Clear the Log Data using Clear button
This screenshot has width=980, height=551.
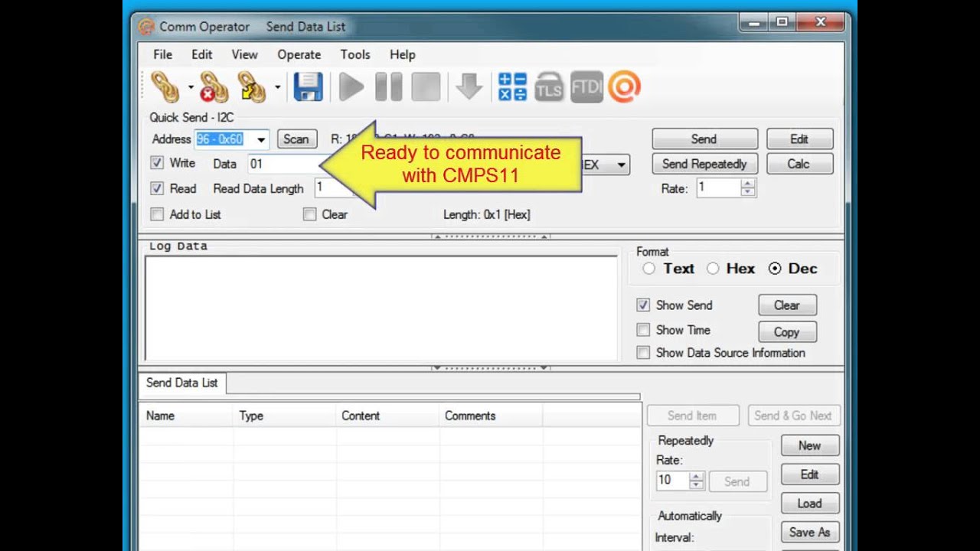787,305
